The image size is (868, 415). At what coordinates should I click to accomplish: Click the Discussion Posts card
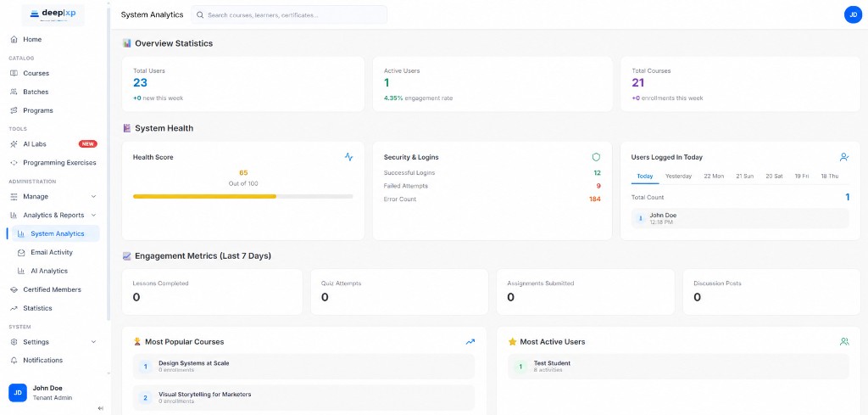click(771, 292)
